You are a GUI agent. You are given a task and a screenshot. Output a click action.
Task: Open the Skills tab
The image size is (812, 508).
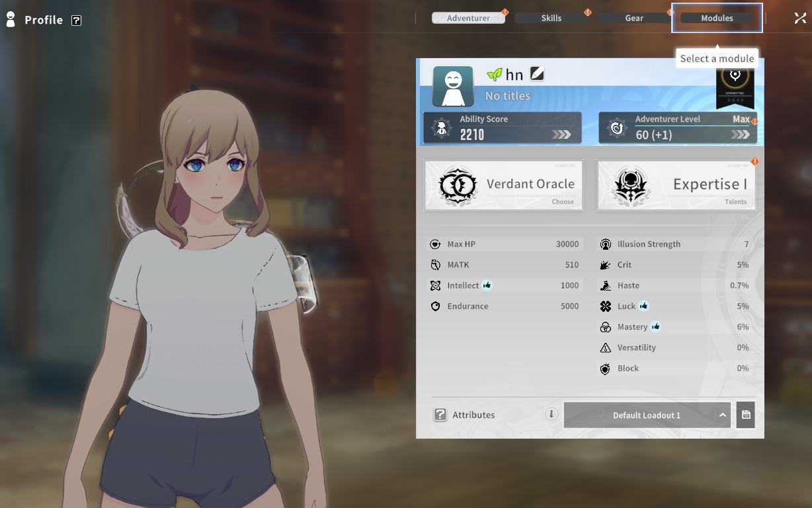(x=551, y=18)
